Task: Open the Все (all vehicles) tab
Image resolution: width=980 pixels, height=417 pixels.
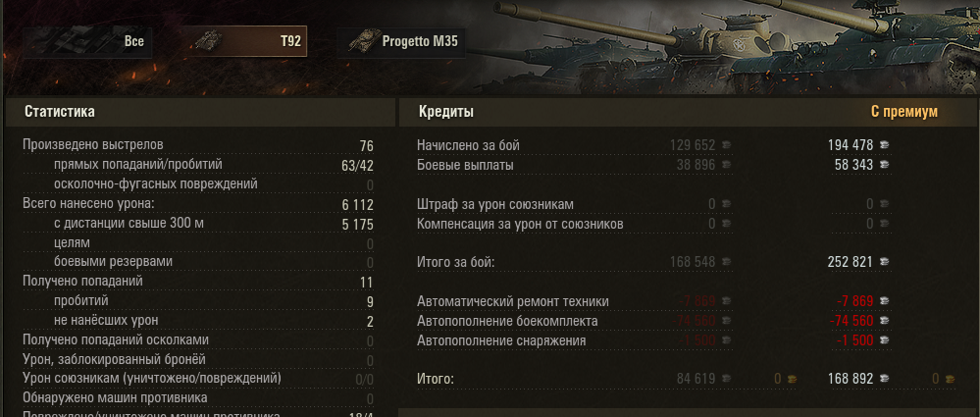Action: 88,42
